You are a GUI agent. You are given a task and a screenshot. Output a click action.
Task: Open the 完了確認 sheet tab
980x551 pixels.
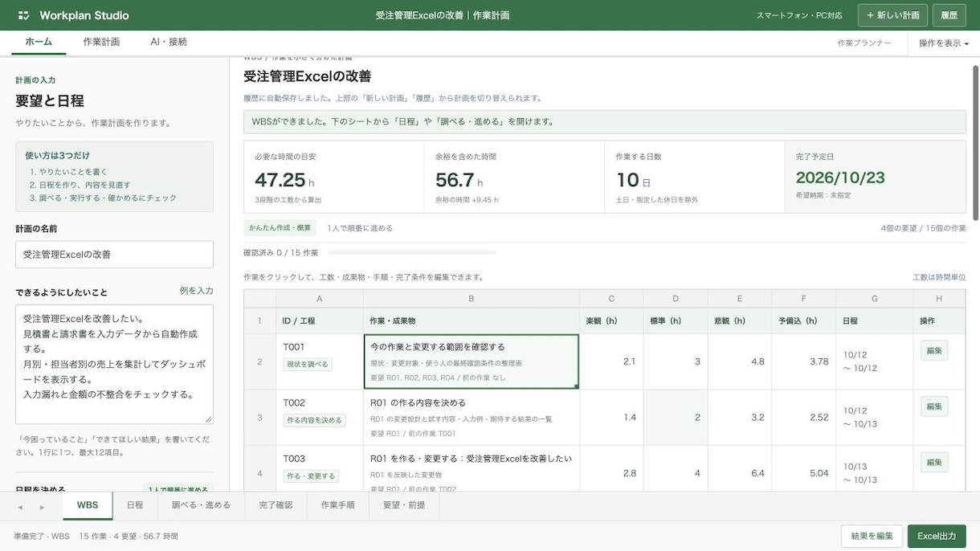pos(276,505)
